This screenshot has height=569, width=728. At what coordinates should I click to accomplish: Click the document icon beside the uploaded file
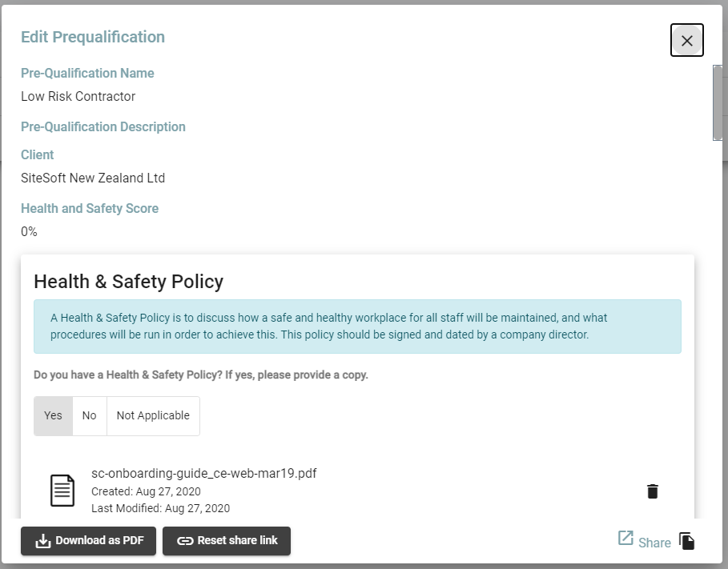click(x=62, y=490)
